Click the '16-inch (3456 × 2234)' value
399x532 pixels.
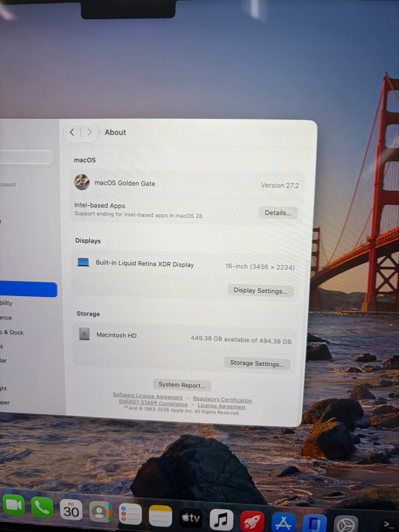[260, 267]
